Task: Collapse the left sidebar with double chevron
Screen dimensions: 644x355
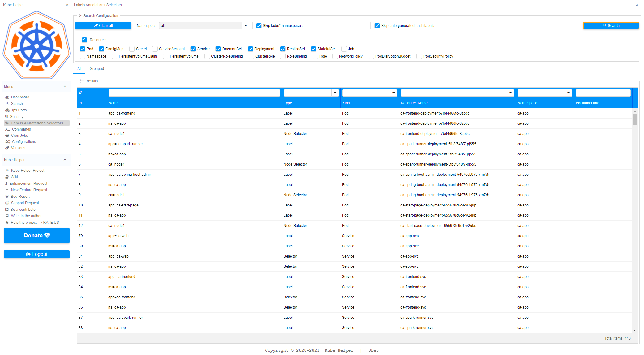Action: point(67,5)
